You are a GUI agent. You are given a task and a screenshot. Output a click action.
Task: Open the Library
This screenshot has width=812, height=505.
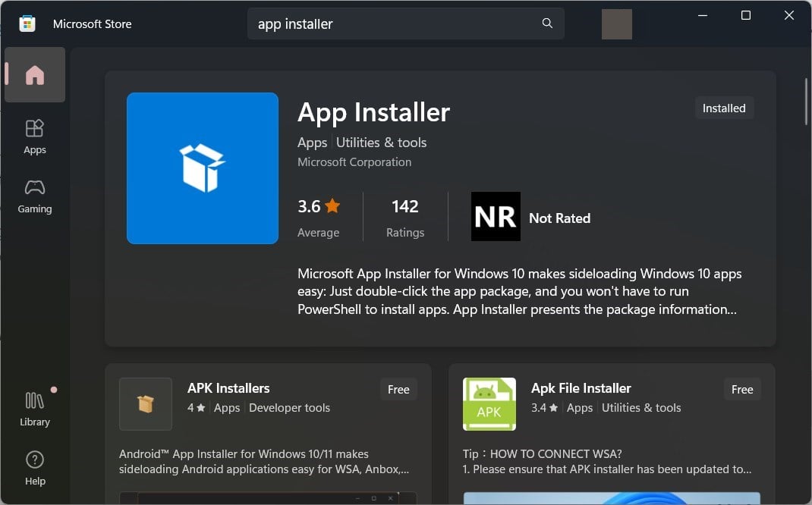pos(35,409)
